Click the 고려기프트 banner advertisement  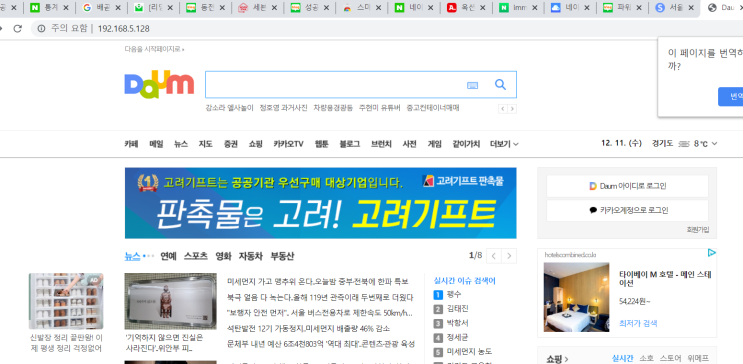(320, 203)
